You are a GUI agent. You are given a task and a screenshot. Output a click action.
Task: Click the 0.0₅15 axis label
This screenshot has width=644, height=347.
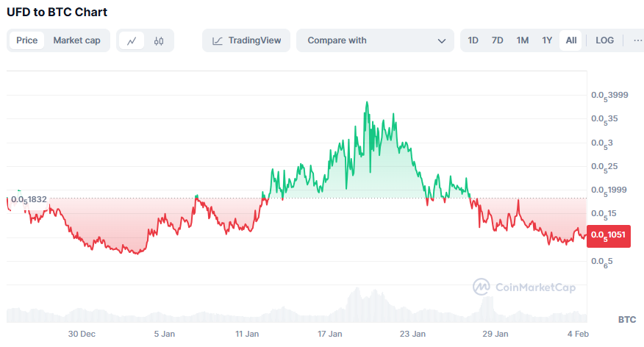[x=604, y=214]
